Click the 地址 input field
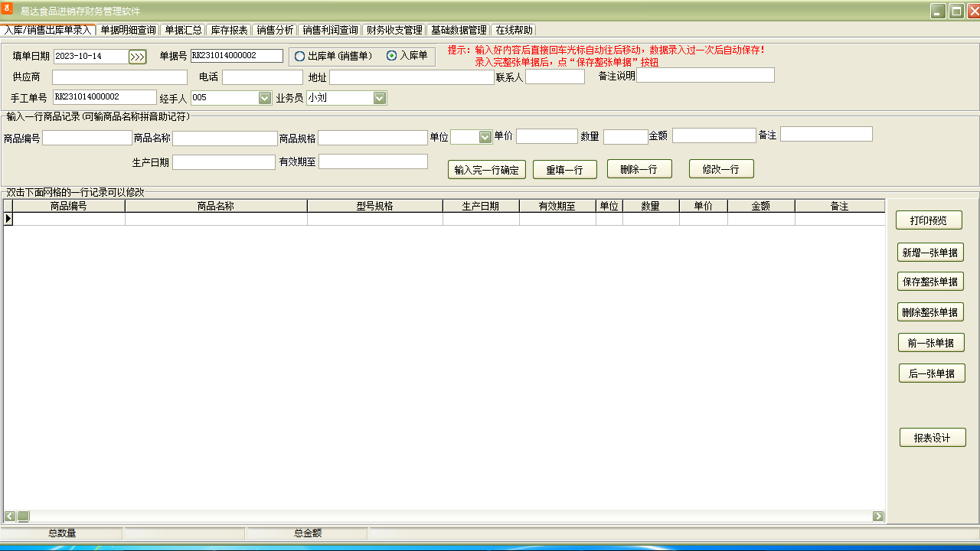 pyautogui.click(x=412, y=77)
